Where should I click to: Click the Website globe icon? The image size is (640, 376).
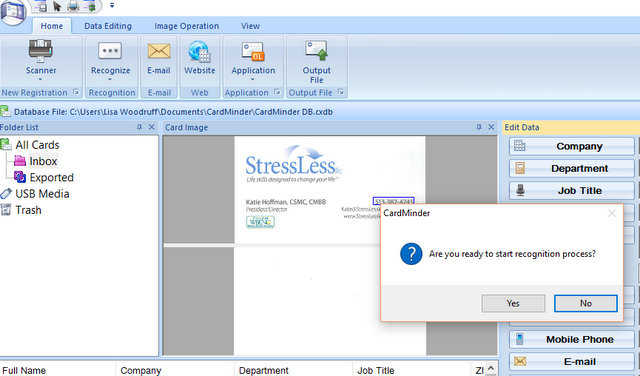point(199,51)
